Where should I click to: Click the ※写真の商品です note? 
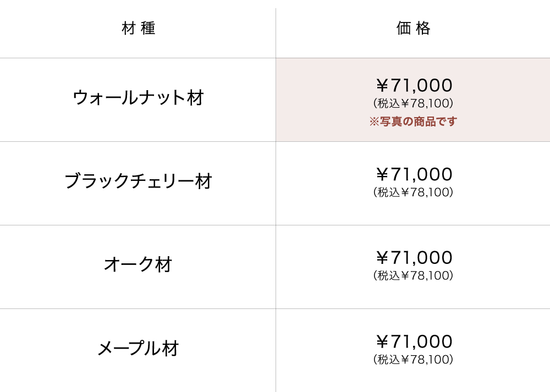(x=414, y=122)
